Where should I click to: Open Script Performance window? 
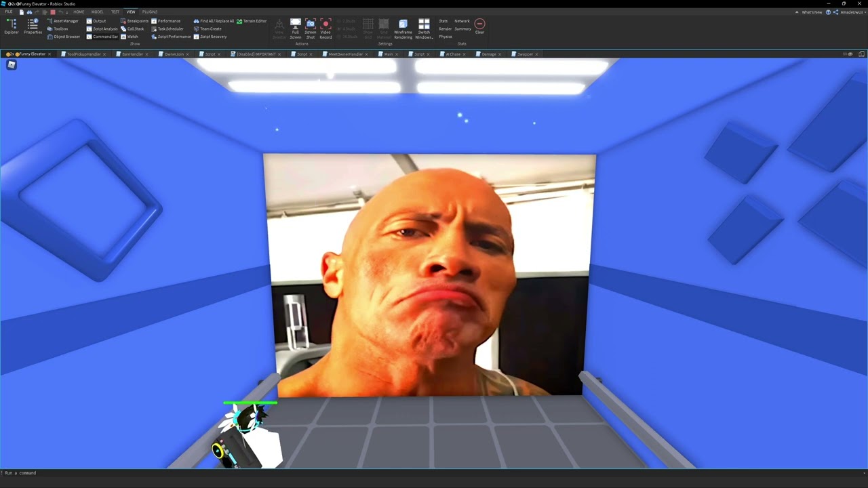171,37
